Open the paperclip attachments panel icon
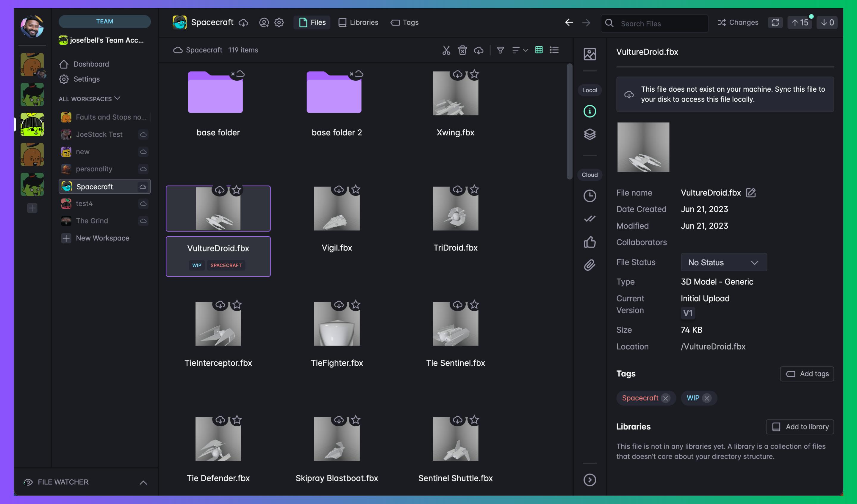The height and width of the screenshot is (504, 857). [x=589, y=265]
